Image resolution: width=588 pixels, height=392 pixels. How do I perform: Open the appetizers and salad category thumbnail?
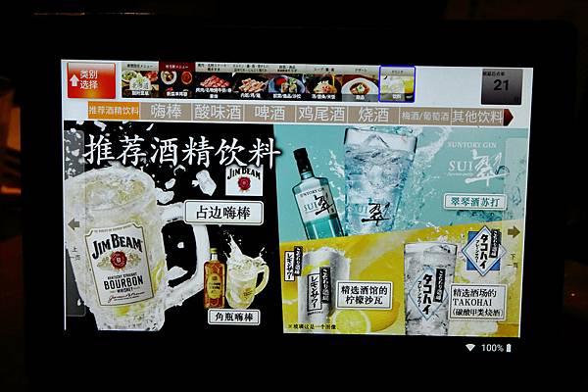[x=286, y=82]
